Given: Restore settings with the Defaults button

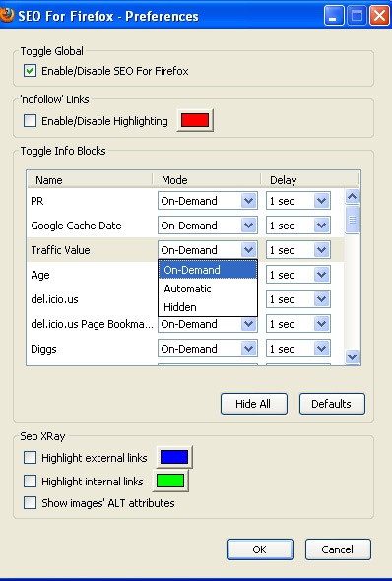Looking at the screenshot, I should (332, 404).
